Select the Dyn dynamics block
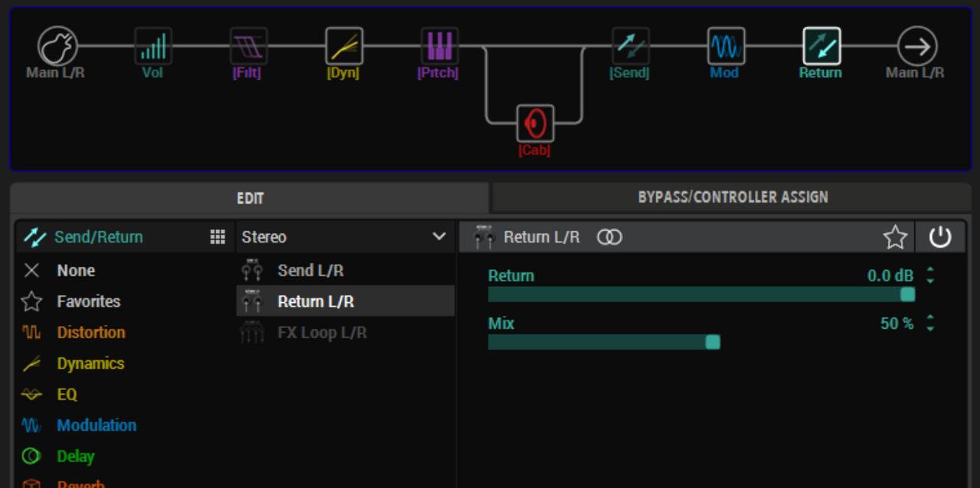 click(x=344, y=47)
